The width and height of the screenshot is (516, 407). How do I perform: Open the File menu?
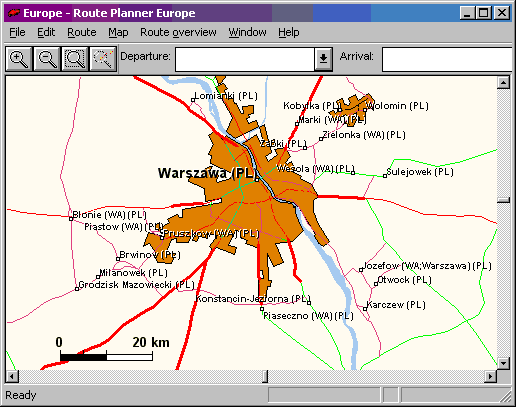17,32
